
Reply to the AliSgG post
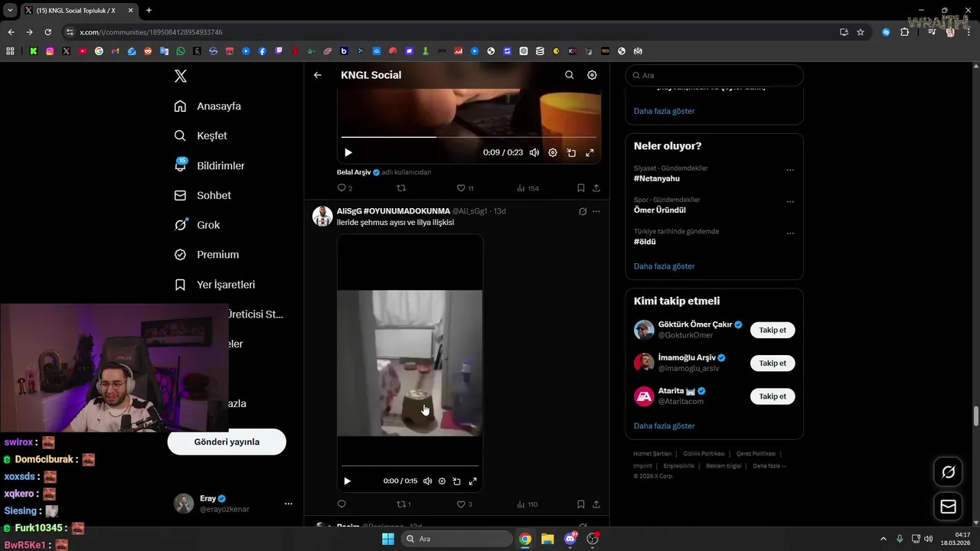click(341, 504)
